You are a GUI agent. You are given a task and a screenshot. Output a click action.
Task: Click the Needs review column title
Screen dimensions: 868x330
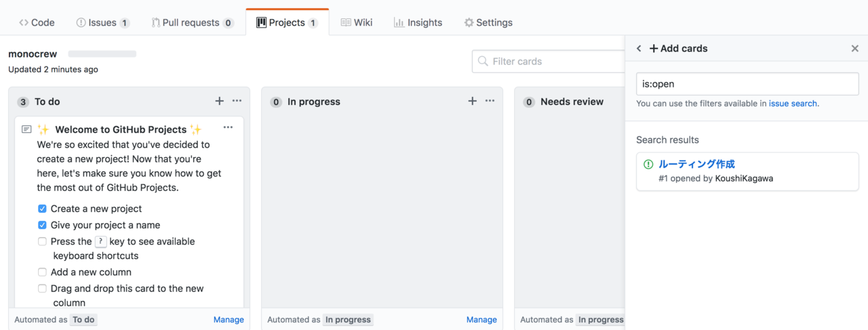pyautogui.click(x=572, y=102)
